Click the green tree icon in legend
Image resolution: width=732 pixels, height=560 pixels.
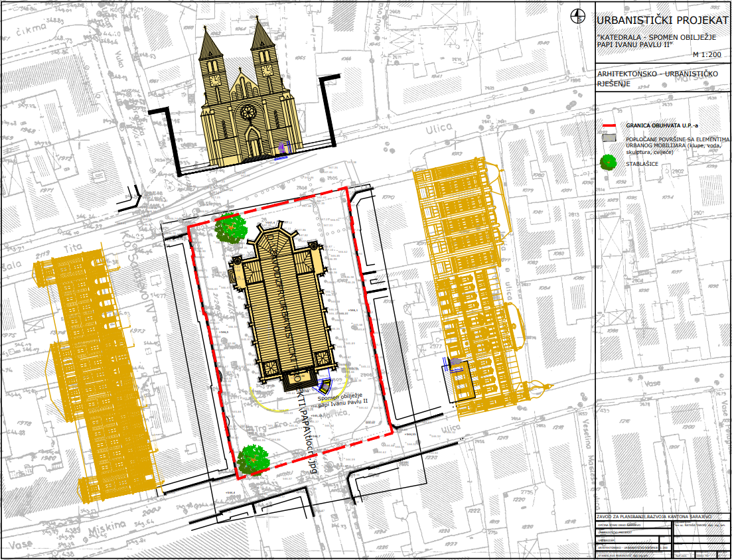607,163
